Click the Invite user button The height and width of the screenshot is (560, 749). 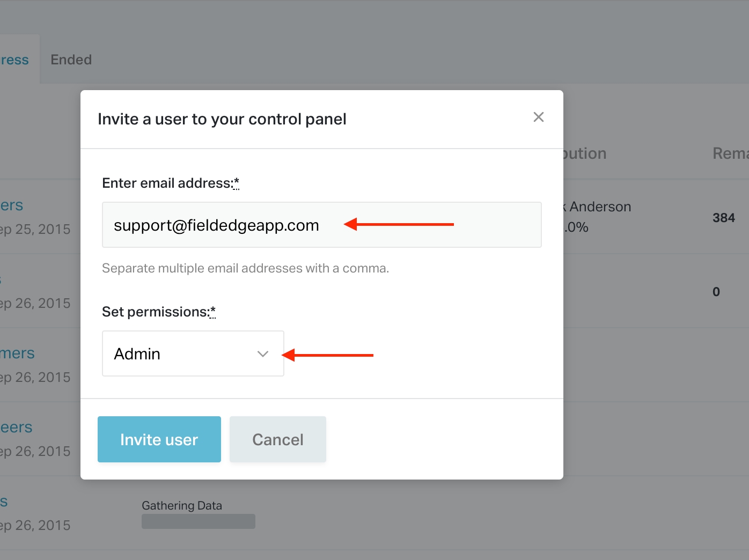point(159,439)
